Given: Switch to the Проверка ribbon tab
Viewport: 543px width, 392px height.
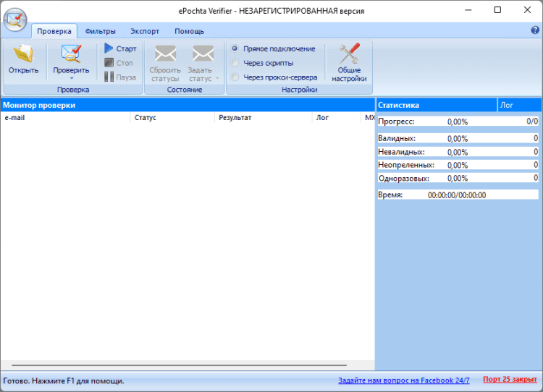Looking at the screenshot, I should tap(54, 31).
